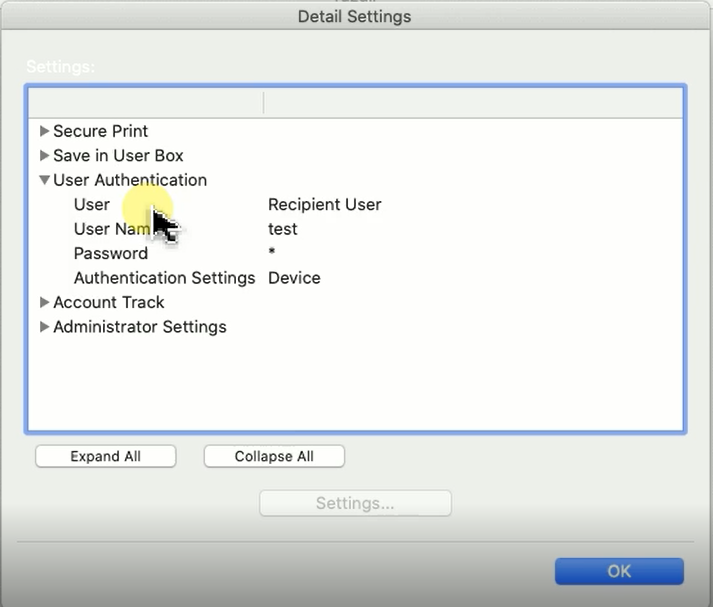Image resolution: width=713 pixels, height=607 pixels.
Task: Select the Account Track label
Action: [109, 302]
